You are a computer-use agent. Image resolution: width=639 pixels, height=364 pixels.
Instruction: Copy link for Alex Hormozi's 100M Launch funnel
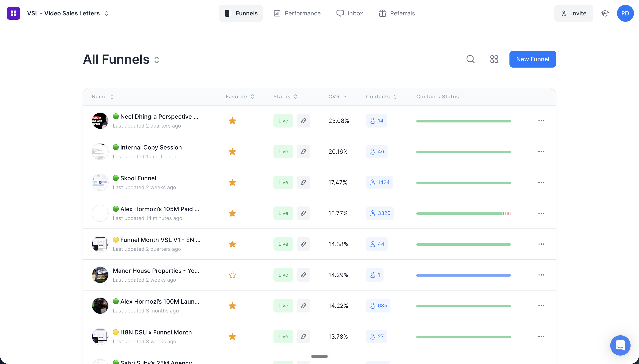303,306
